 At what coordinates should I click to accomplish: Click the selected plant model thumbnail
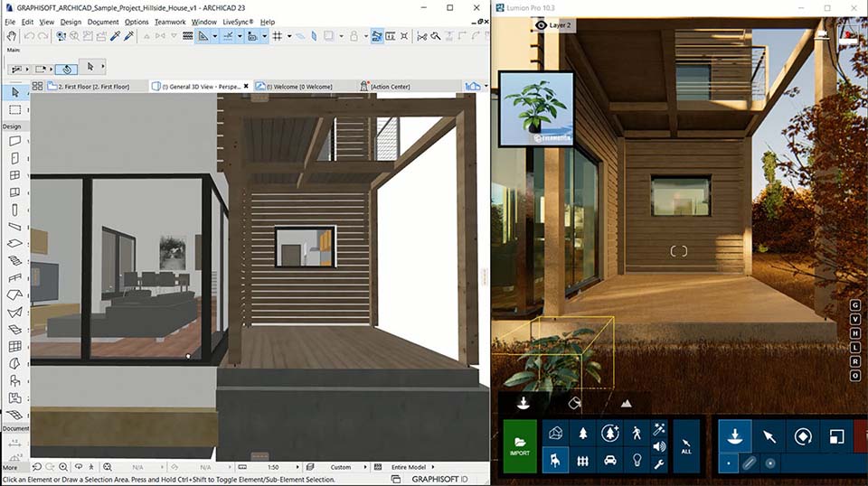click(x=537, y=108)
